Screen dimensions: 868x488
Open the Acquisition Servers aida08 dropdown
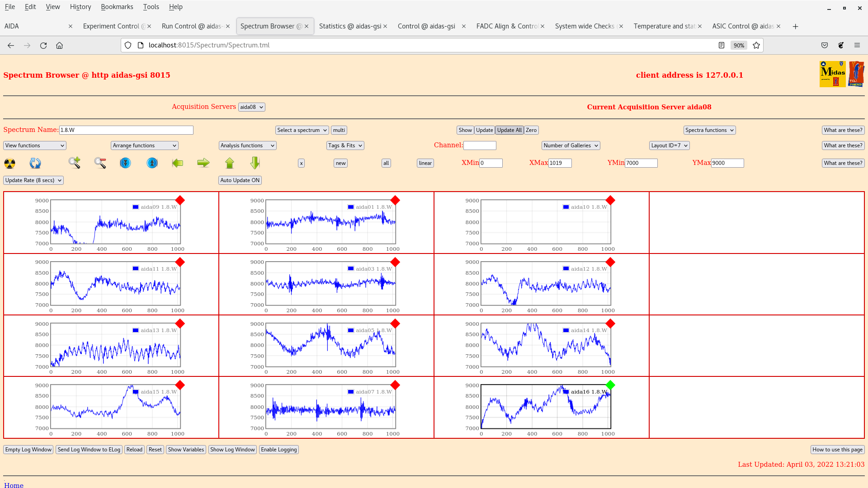pyautogui.click(x=252, y=107)
